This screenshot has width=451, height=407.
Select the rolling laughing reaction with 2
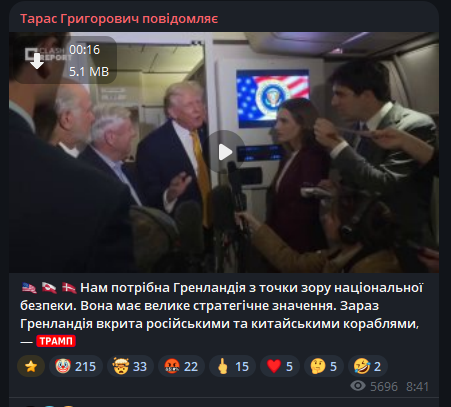368,366
